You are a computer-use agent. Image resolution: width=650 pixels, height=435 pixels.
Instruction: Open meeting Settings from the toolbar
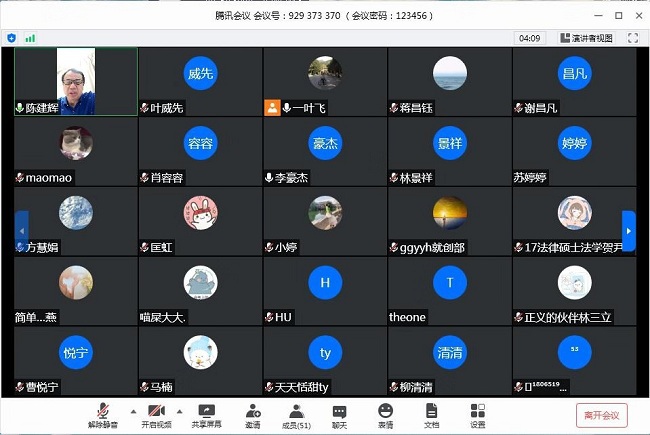pos(477,415)
